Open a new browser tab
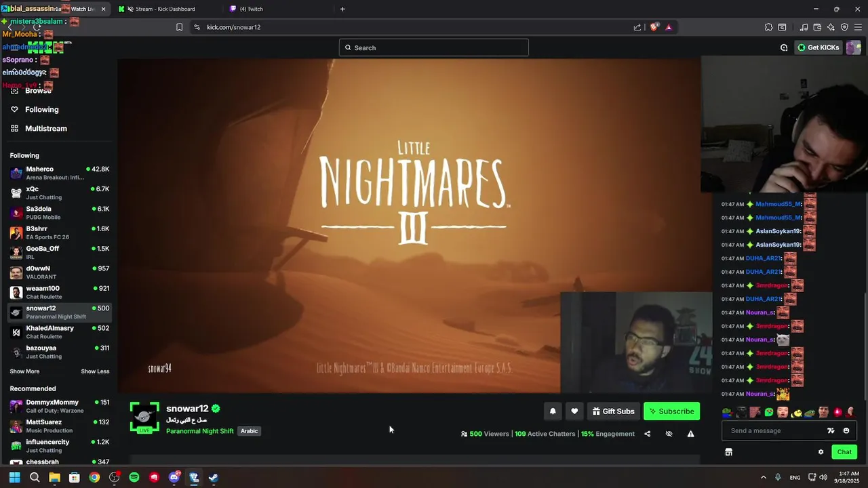868x488 pixels. click(x=342, y=9)
